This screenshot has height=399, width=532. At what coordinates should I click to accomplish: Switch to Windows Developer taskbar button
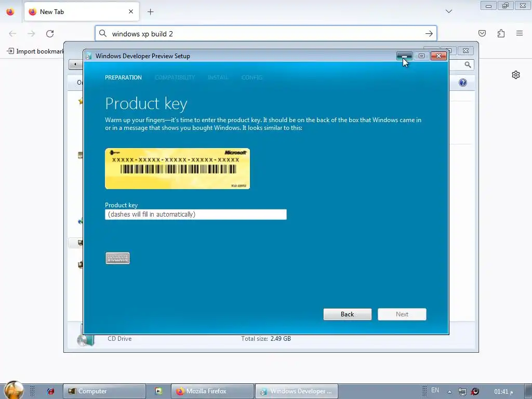(x=297, y=391)
